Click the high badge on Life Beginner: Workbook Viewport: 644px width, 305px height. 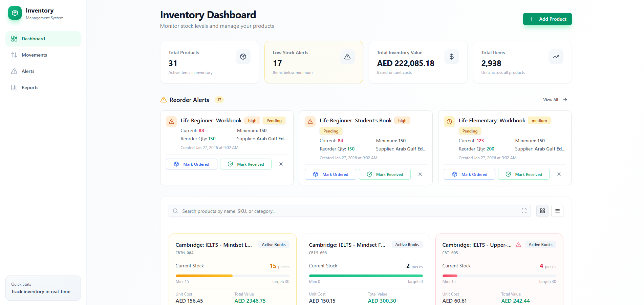click(x=252, y=121)
